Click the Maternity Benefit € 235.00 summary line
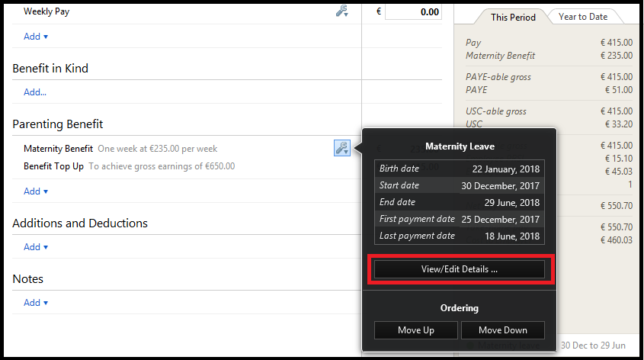644x360 pixels. 549,56
